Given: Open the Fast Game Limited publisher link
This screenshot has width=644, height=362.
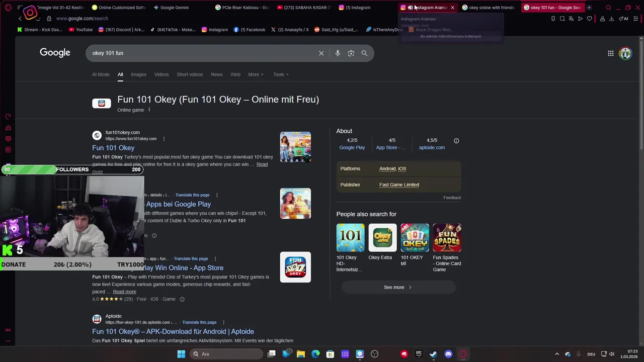Looking at the screenshot, I should (399, 185).
